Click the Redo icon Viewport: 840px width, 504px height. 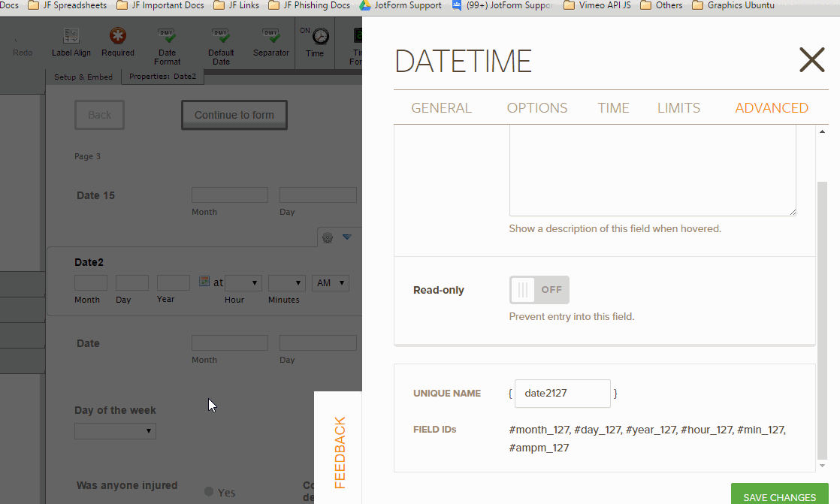coord(23,41)
